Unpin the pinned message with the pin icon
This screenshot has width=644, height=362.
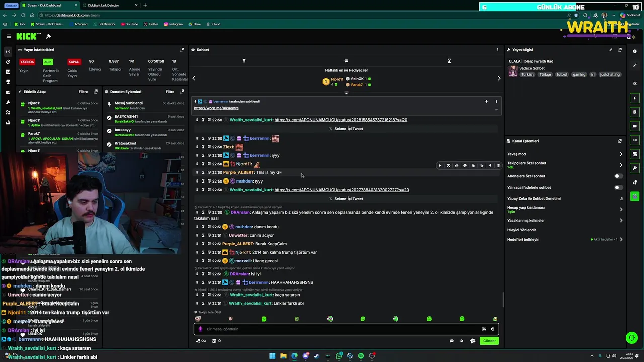click(486, 101)
